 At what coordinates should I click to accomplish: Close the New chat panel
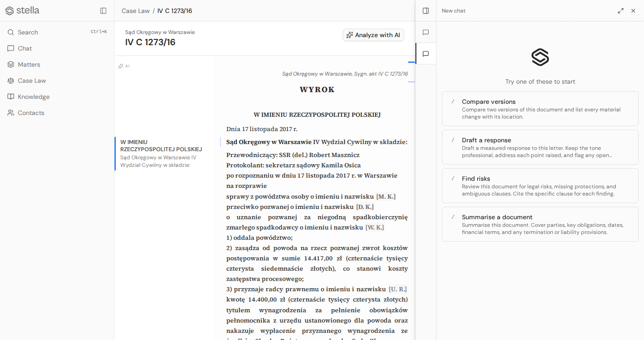633,11
